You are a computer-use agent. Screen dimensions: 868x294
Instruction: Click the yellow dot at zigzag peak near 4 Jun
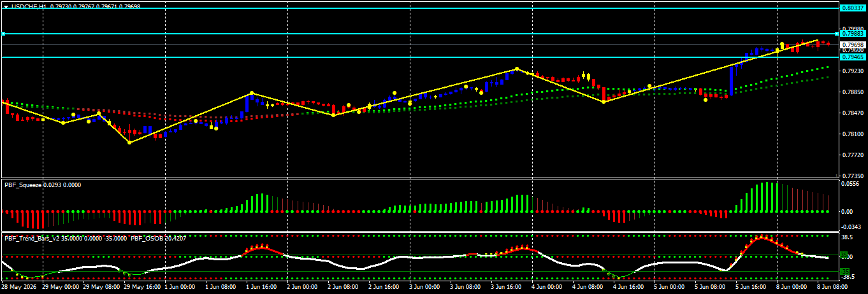tap(517, 69)
